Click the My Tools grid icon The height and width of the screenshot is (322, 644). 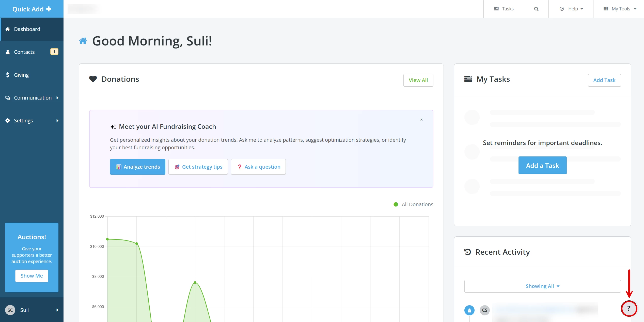(x=606, y=9)
